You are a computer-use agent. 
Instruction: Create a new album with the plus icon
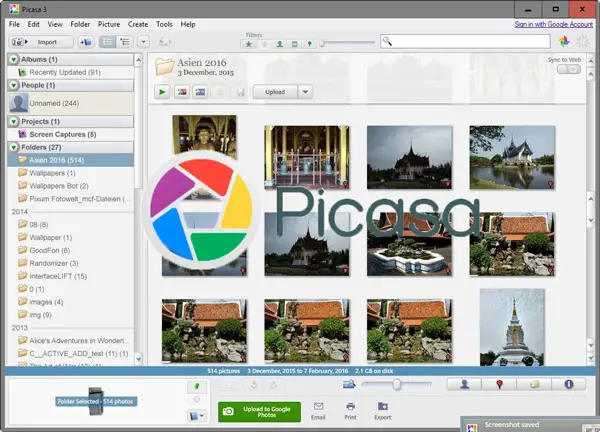(x=86, y=42)
